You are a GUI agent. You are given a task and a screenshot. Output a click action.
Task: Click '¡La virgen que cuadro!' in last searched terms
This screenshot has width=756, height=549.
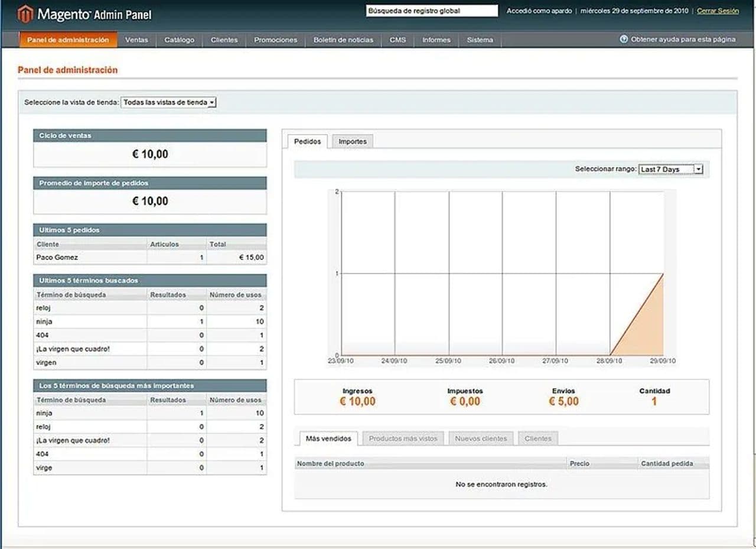coord(73,349)
